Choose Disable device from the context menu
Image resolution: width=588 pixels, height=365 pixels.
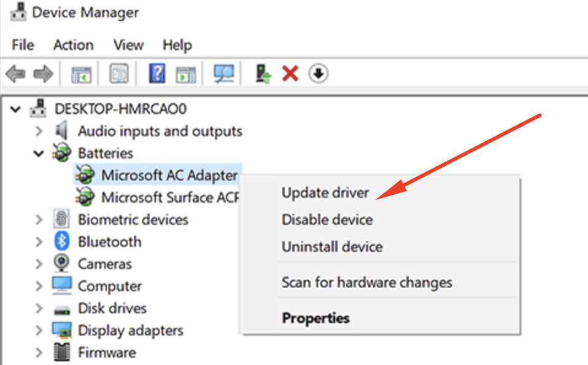tap(327, 219)
